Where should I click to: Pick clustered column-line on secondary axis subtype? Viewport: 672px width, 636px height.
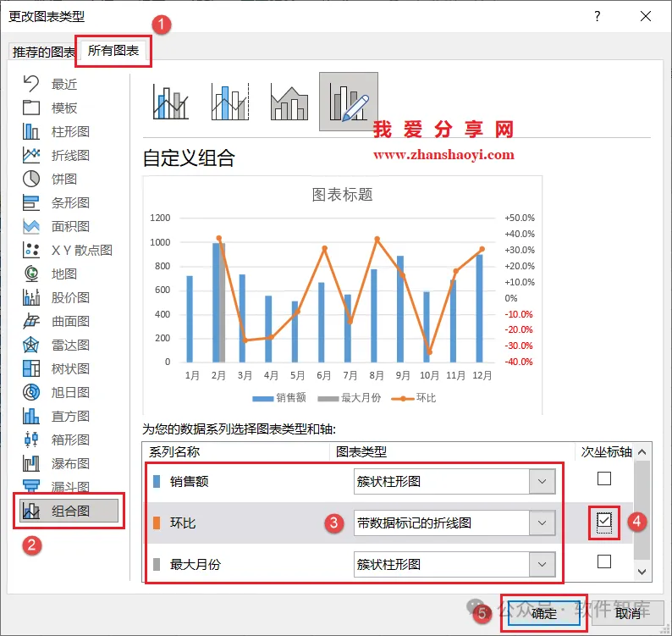[x=230, y=102]
